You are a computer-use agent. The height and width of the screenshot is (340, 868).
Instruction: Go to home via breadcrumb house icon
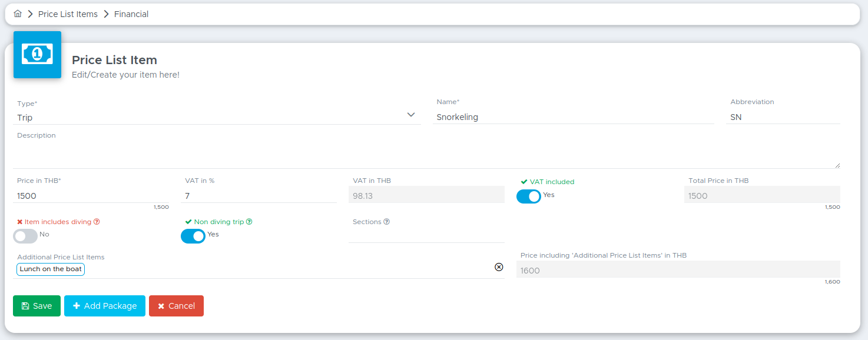18,14
